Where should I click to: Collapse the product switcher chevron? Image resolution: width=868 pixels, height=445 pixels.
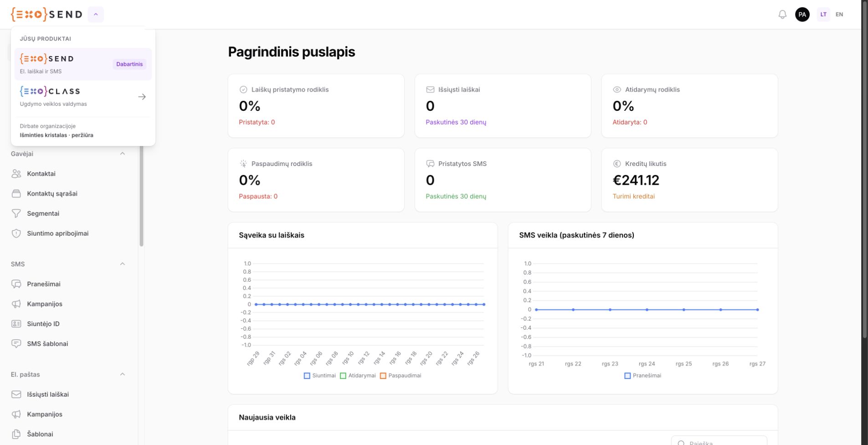[96, 15]
